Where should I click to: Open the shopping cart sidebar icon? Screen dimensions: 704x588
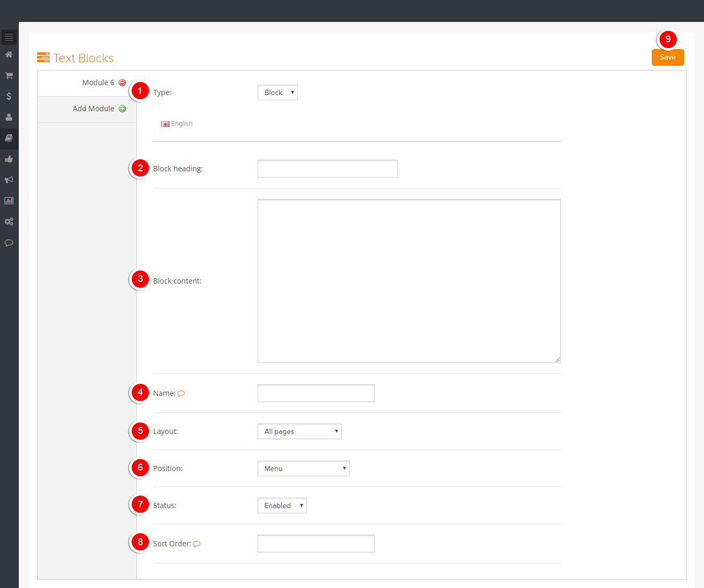point(9,75)
